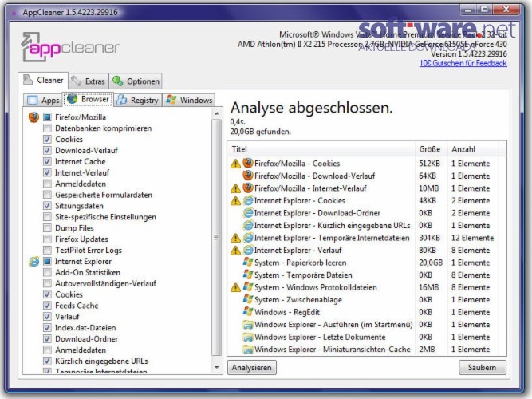Screen dimensions: 532x399
Task: Select the 12 Elemente count cell
Action: [472, 238]
